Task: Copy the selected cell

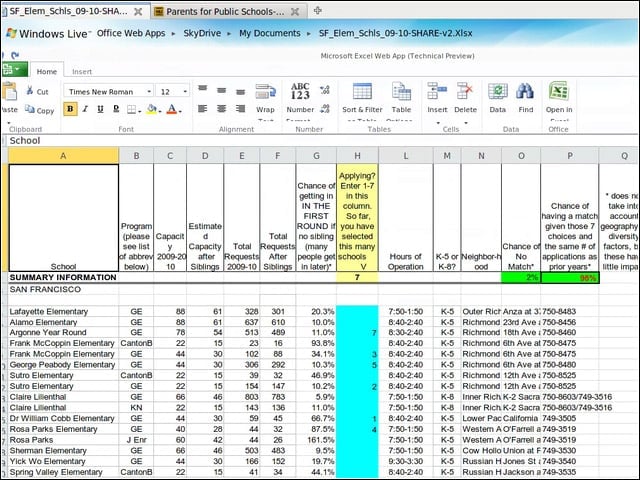Action: [x=40, y=110]
